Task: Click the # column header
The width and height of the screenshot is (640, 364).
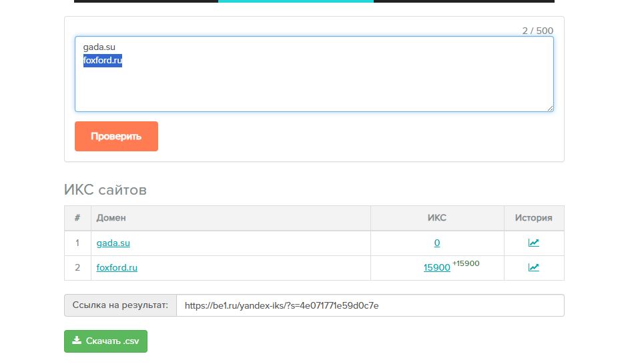Action: tap(77, 218)
